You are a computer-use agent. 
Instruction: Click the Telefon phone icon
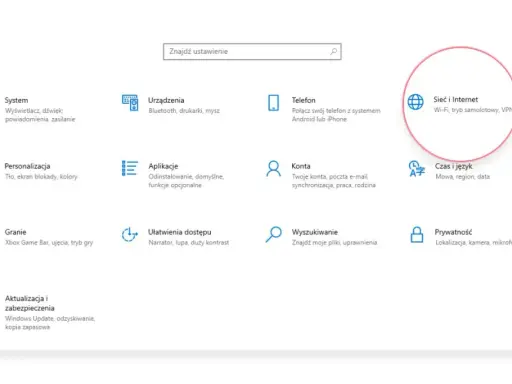(x=274, y=103)
